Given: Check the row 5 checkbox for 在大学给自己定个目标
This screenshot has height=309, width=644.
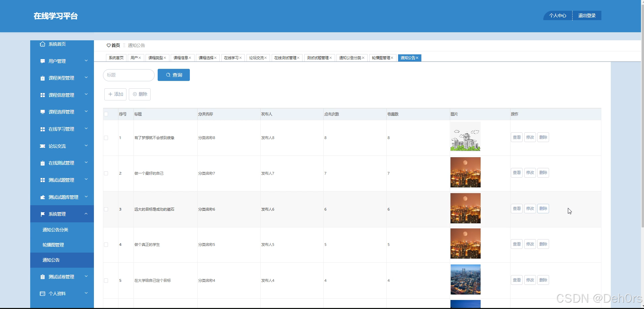Looking at the screenshot, I should click(106, 280).
